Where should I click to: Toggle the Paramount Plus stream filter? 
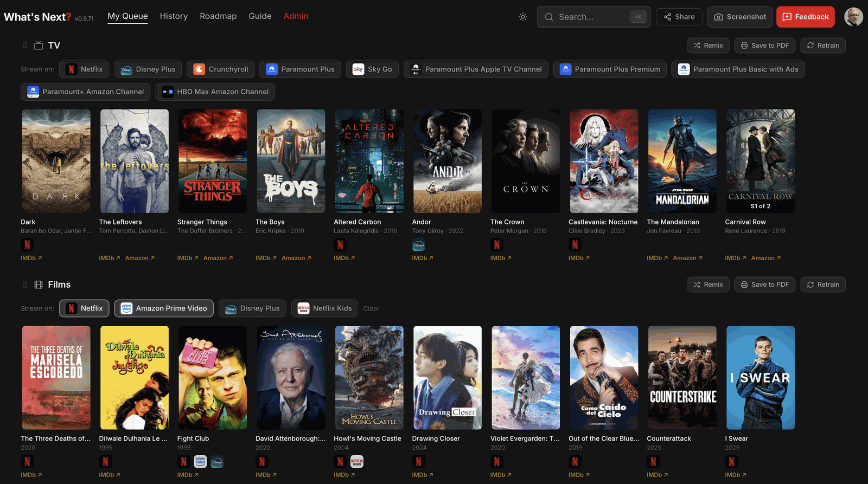click(300, 69)
